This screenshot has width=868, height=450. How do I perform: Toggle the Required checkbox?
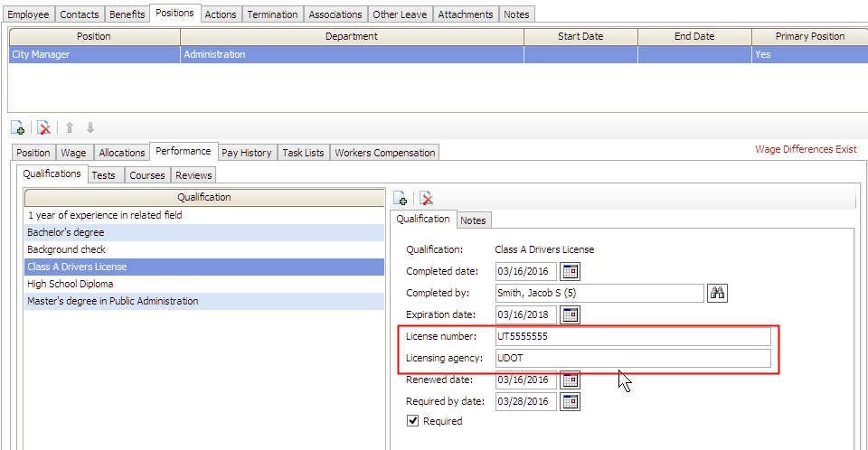click(x=412, y=421)
